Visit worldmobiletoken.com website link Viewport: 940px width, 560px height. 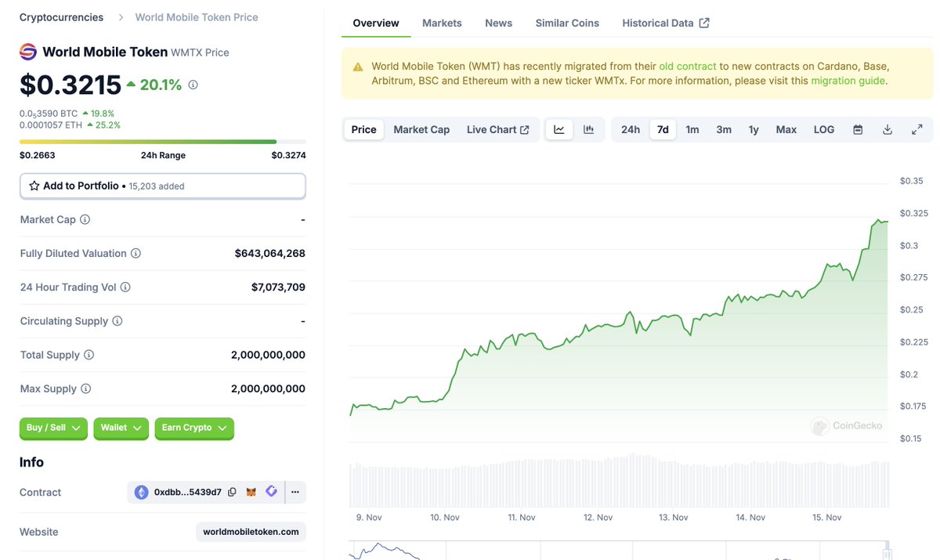pos(250,531)
